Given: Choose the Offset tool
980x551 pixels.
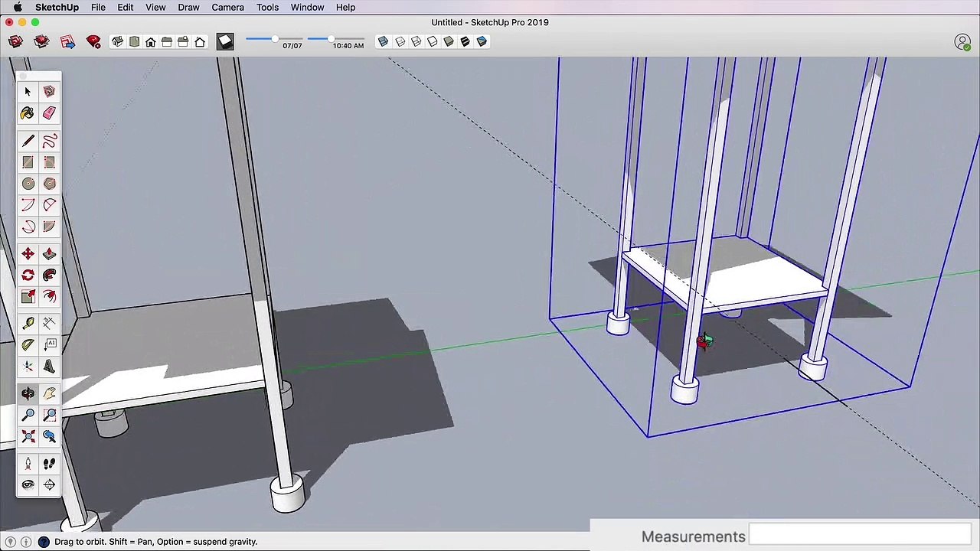Looking at the screenshot, I should point(49,297).
